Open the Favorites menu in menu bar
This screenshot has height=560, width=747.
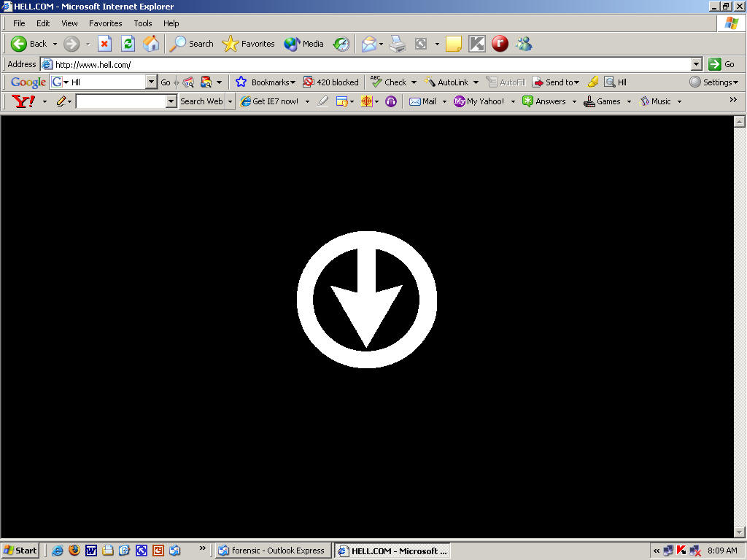(x=106, y=23)
